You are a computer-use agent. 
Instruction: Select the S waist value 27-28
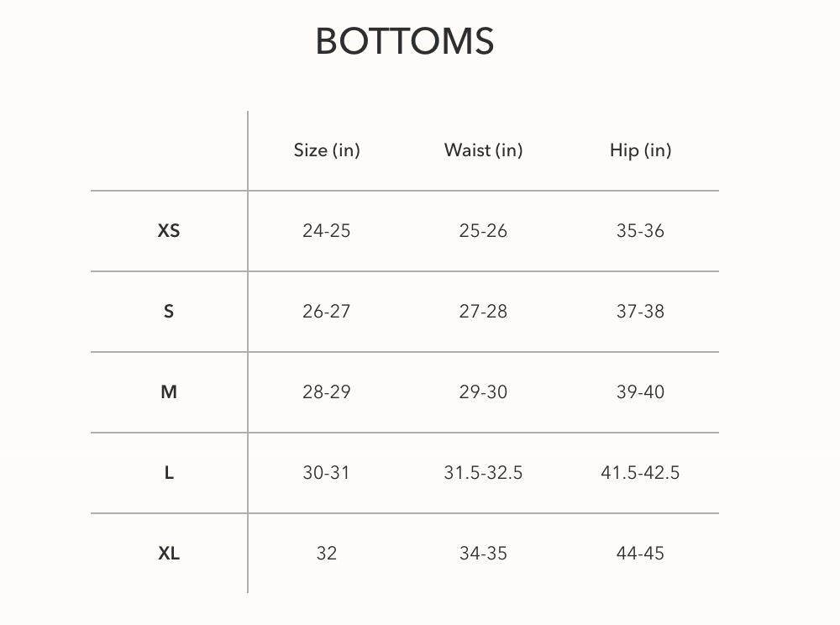[483, 312]
